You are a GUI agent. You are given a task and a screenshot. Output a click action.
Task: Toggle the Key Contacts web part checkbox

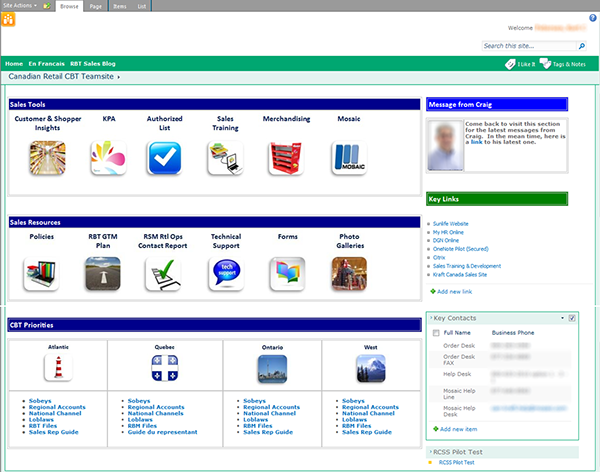tap(572, 318)
